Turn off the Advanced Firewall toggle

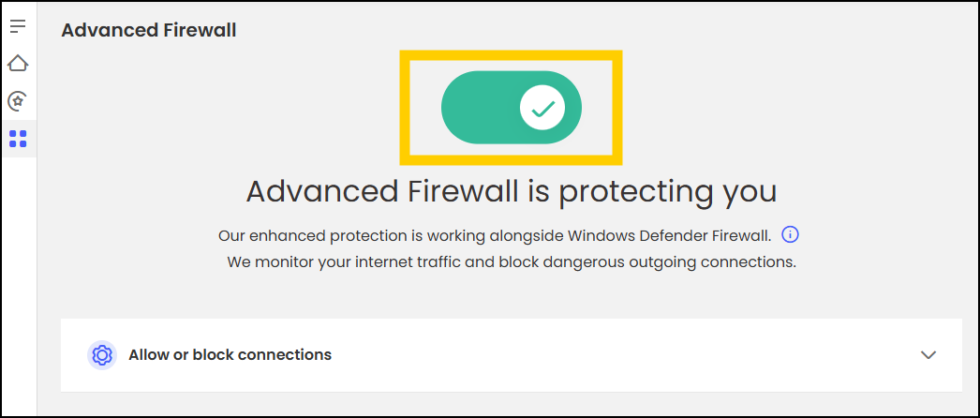(x=512, y=108)
